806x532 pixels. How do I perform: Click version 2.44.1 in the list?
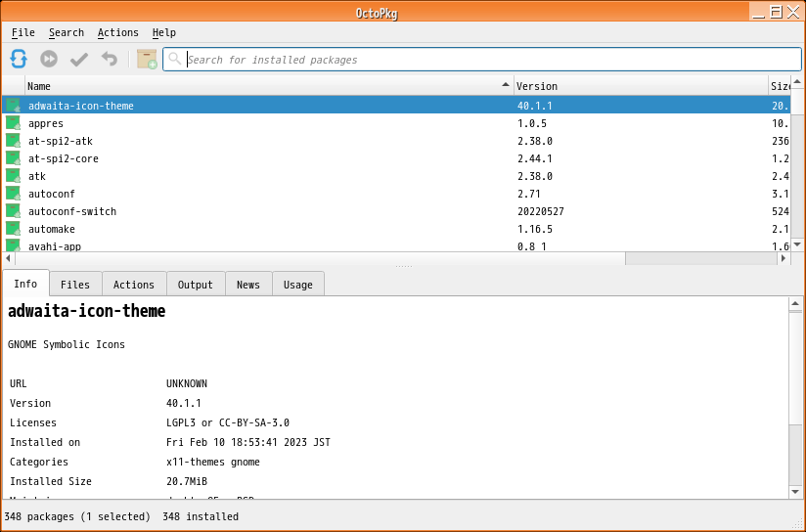(535, 158)
